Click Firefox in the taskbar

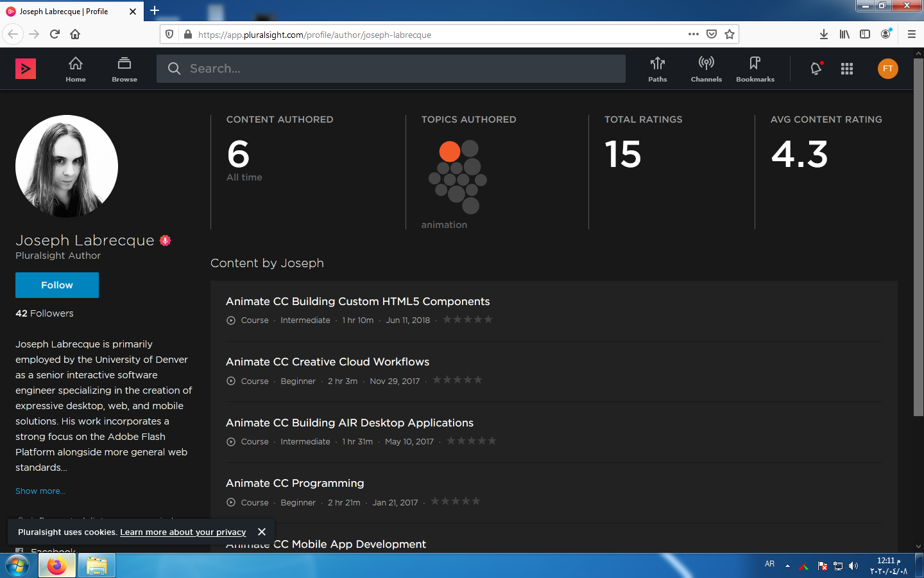click(56, 566)
